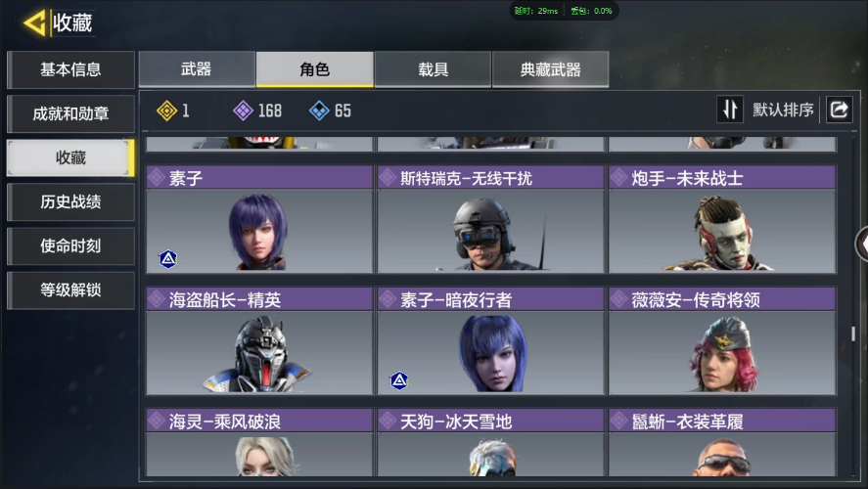Select the 薇薇安-传奇将领 character card
The height and width of the screenshot is (489, 868).
[722, 340]
